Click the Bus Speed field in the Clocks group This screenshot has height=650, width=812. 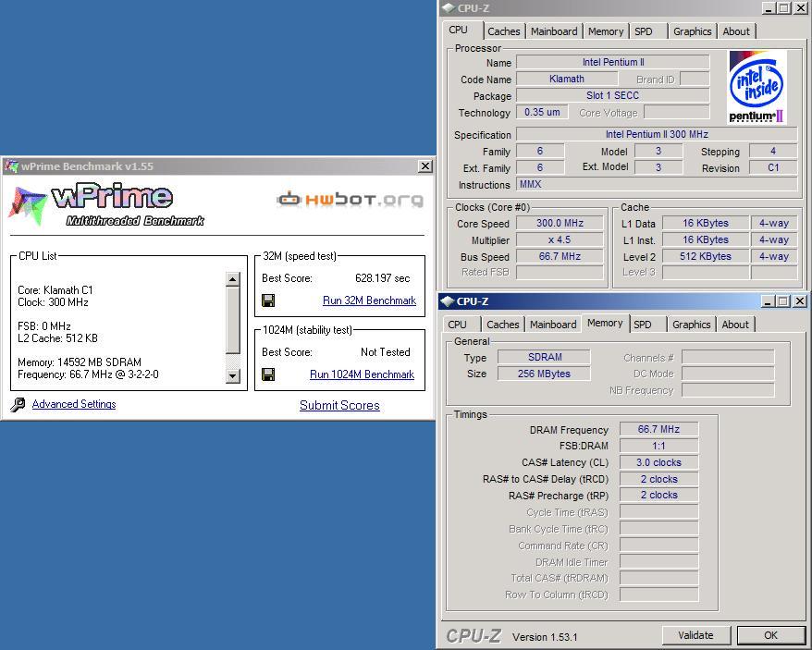(x=560, y=256)
